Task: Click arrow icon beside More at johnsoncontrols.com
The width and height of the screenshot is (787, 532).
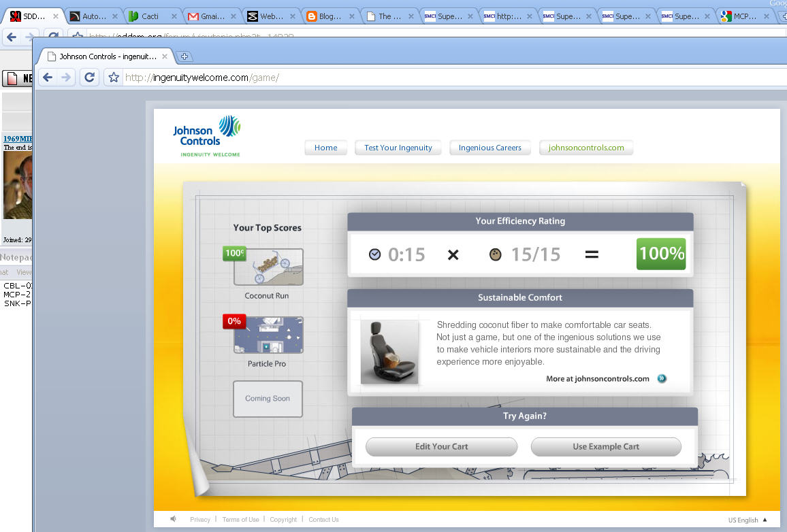Action: [662, 379]
